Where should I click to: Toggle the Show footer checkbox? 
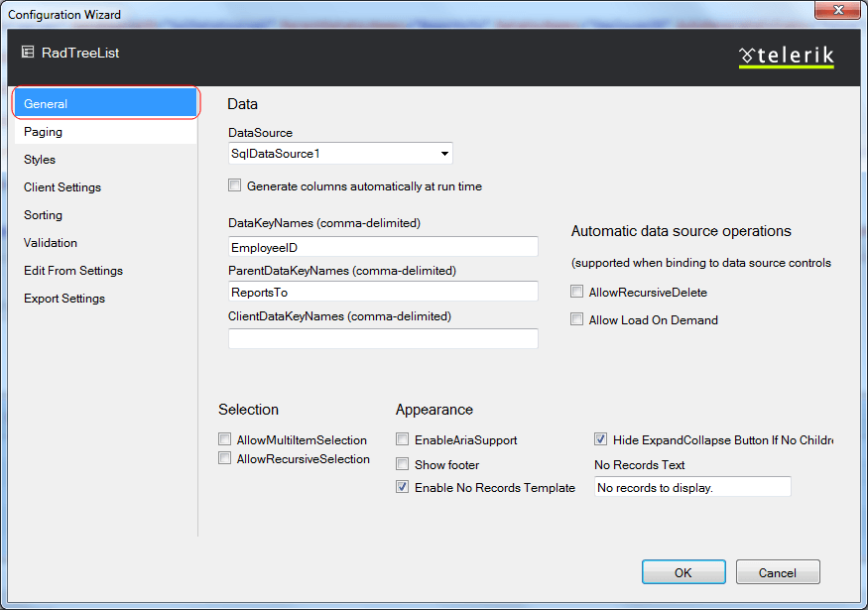(x=402, y=464)
